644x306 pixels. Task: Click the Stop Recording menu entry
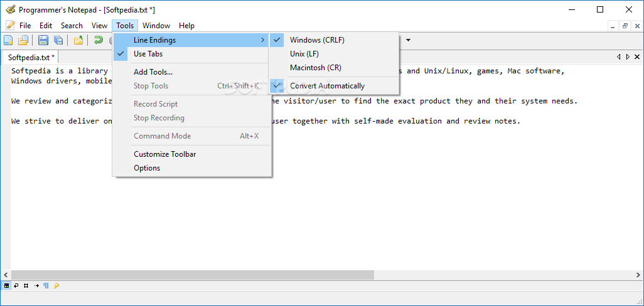pos(192,118)
